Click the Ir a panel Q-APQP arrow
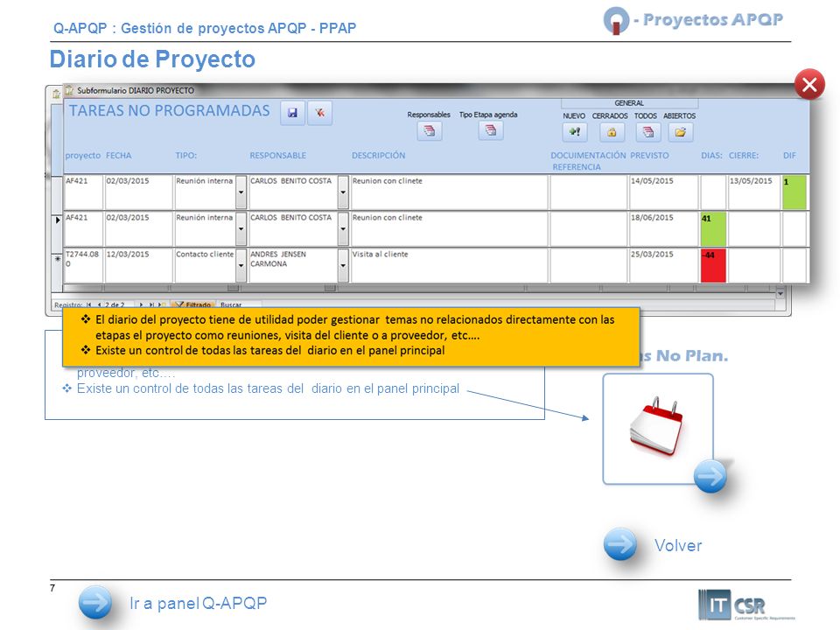The width and height of the screenshot is (840, 630). (x=95, y=603)
